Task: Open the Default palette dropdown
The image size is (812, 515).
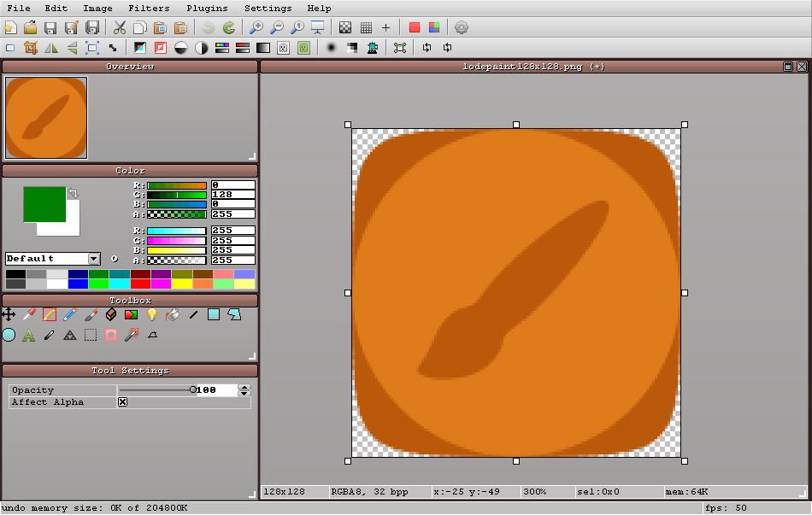Action: 94,259
